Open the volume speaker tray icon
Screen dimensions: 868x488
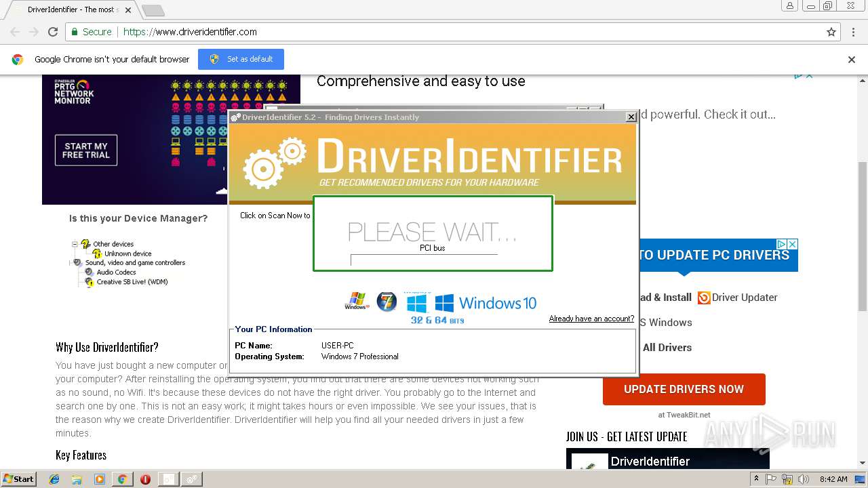point(803,479)
